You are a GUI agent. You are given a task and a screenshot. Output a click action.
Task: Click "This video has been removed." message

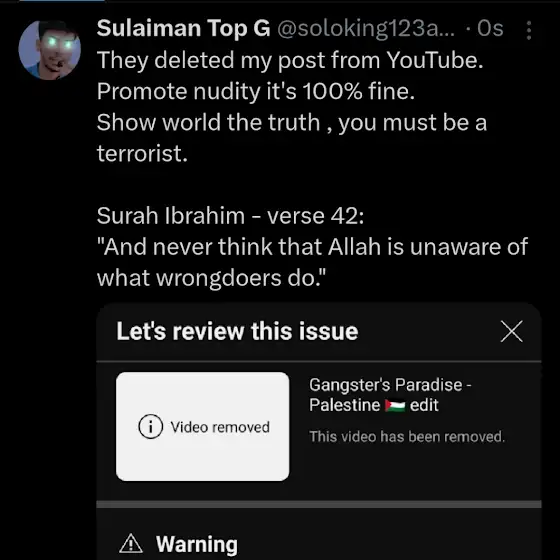tap(407, 437)
